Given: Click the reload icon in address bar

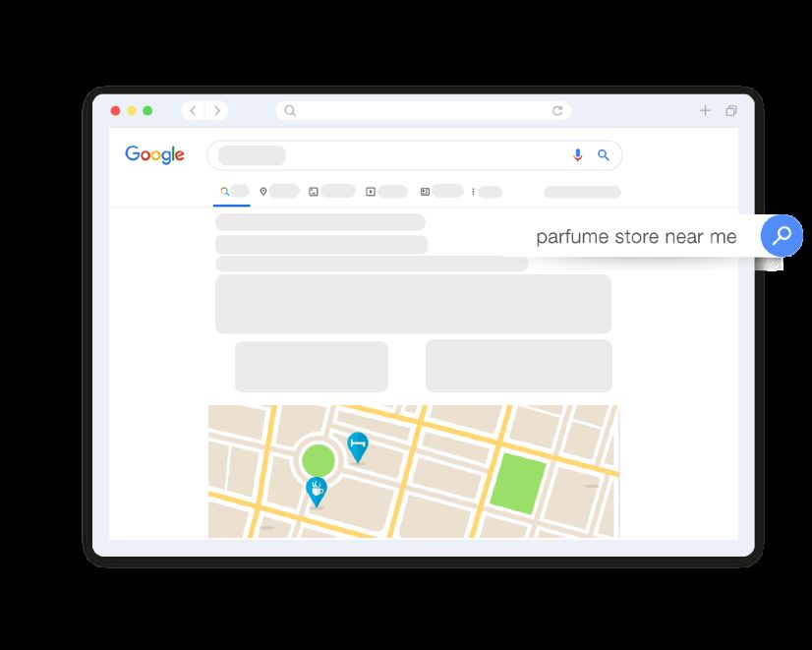Looking at the screenshot, I should [557, 110].
